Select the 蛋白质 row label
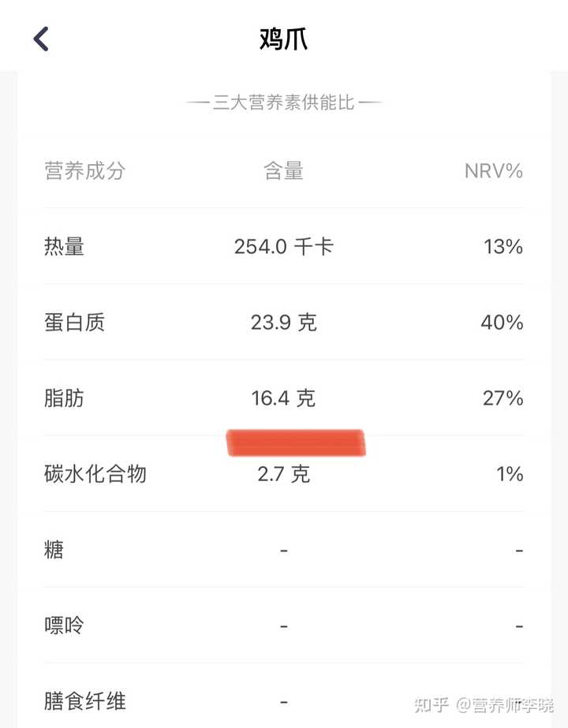Image resolution: width=568 pixels, height=728 pixels. coord(74,323)
